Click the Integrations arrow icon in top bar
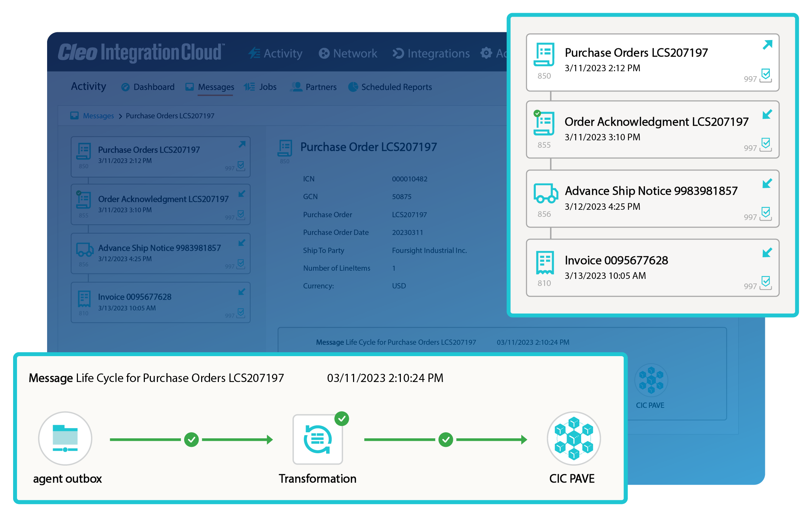Image resolution: width=812 pixels, height=517 pixels. (x=398, y=53)
